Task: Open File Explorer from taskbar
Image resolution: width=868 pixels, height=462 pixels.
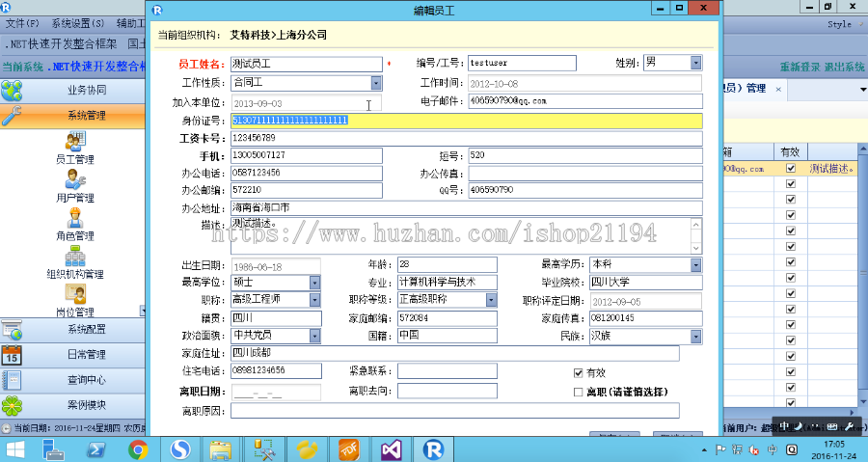Action: coord(220,449)
